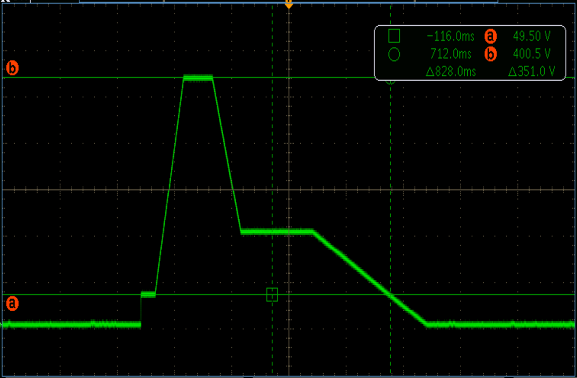Viewport: 577px width, 378px height.
Task: Click the small waveform step at cursor a level
Action: pyautogui.click(x=148, y=294)
